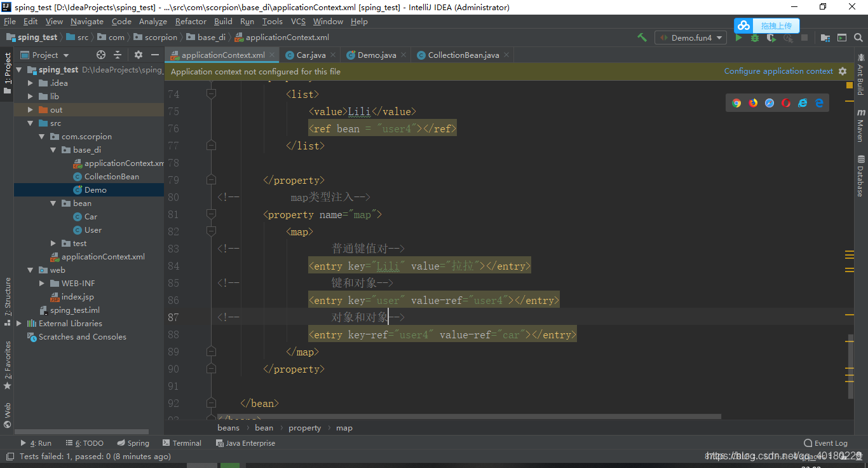Image resolution: width=868 pixels, height=468 pixels.
Task: Collapse the src folder
Action: tap(30, 123)
